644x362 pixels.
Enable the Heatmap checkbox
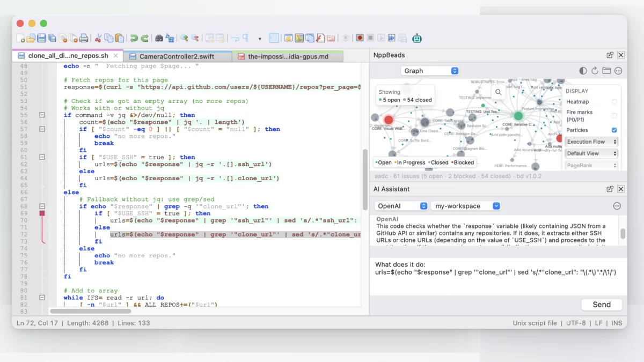coord(614,102)
